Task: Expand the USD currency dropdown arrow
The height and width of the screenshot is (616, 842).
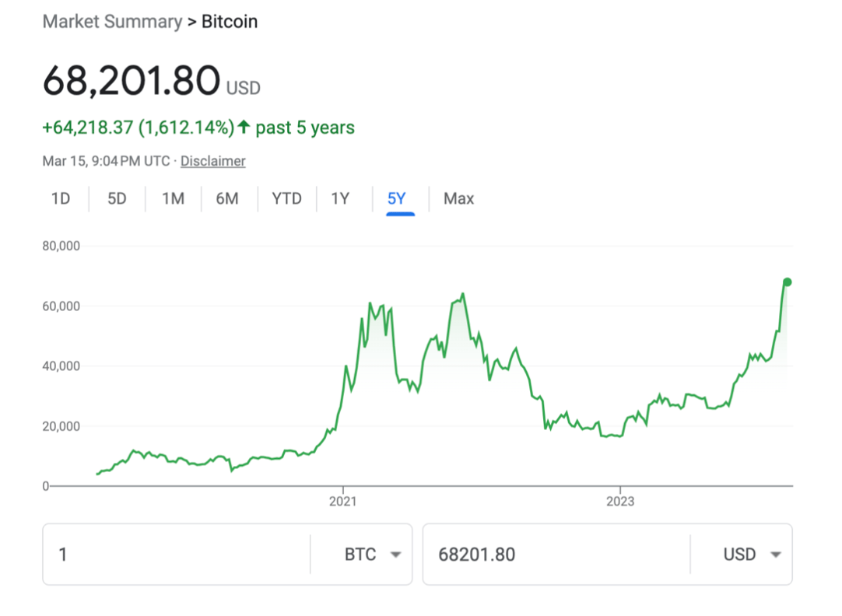Action: tap(775, 555)
